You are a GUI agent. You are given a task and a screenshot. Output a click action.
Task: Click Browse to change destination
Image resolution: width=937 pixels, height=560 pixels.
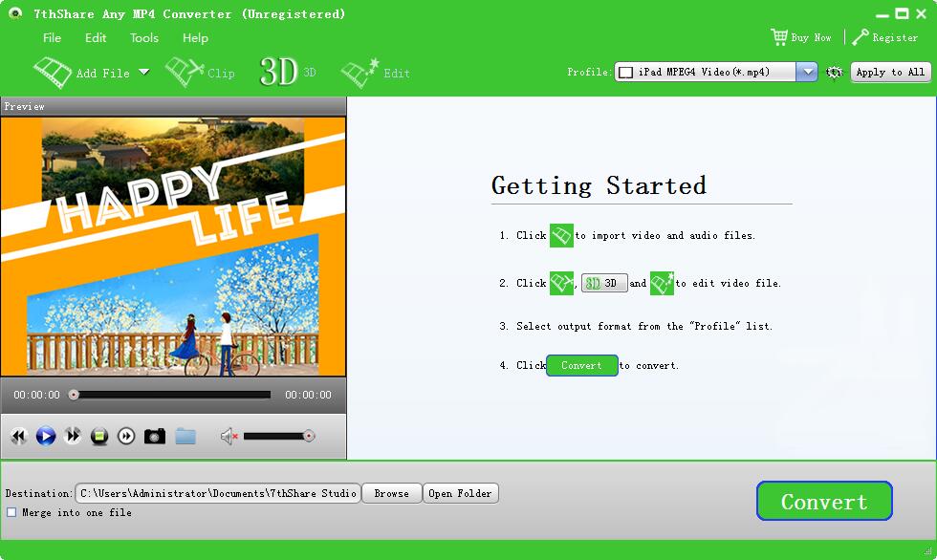(391, 493)
